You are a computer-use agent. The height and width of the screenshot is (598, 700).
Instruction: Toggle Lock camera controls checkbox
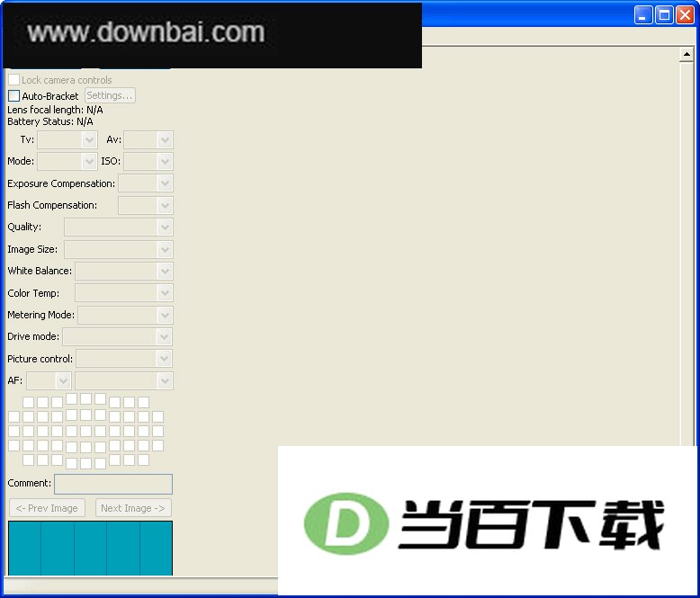pos(13,80)
